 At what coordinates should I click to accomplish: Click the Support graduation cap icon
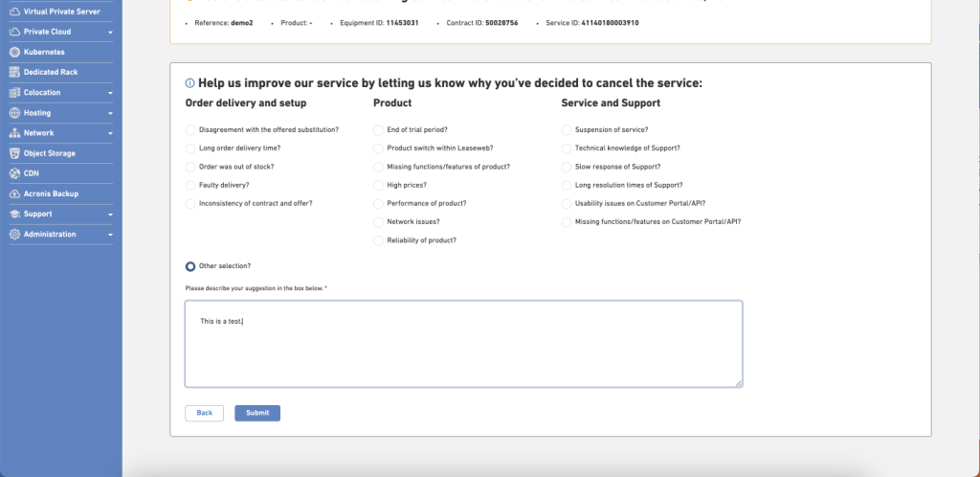coord(14,214)
